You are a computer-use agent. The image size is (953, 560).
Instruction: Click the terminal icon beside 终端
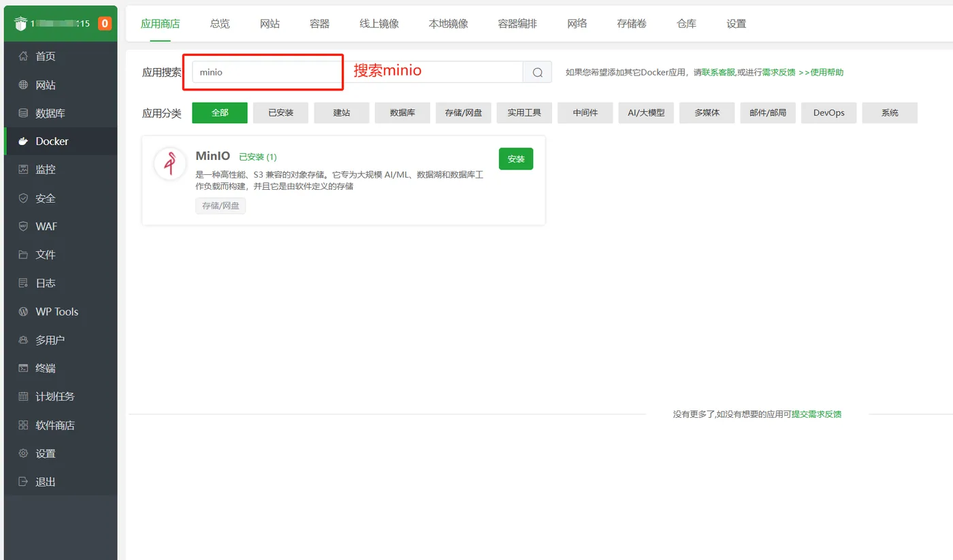(x=23, y=368)
